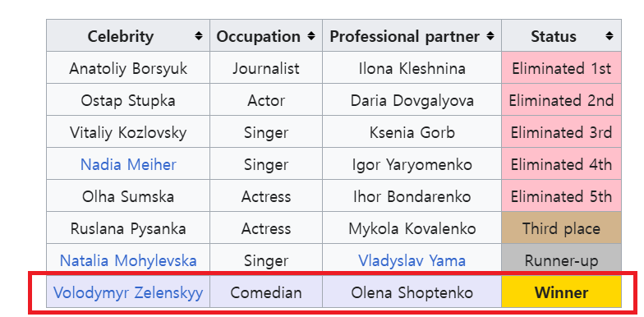Follow the Vladyslav Yama link
The height and width of the screenshot is (317, 644).
tap(412, 261)
